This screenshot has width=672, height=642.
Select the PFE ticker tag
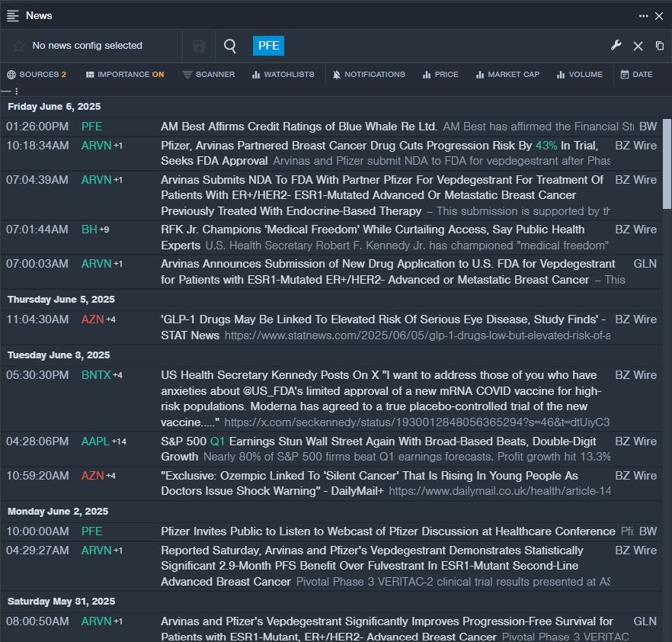[268, 46]
